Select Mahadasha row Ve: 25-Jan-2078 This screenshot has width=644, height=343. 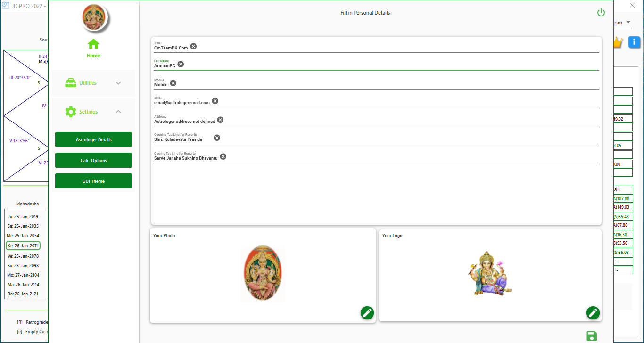pyautogui.click(x=23, y=256)
